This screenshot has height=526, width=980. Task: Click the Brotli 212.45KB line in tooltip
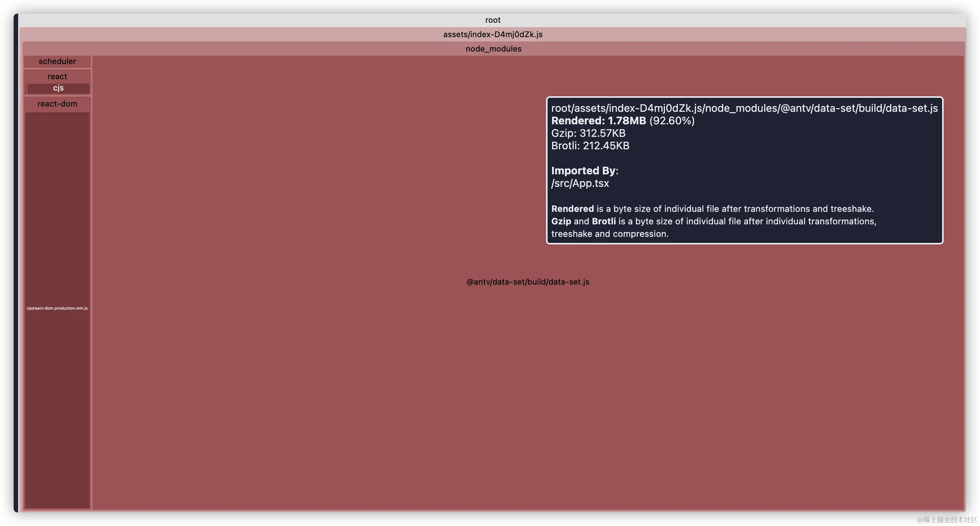click(x=590, y=146)
